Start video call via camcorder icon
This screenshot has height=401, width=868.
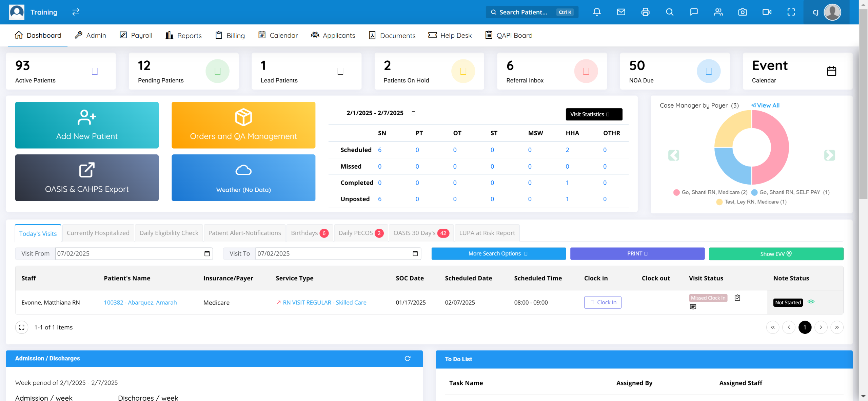coord(767,12)
